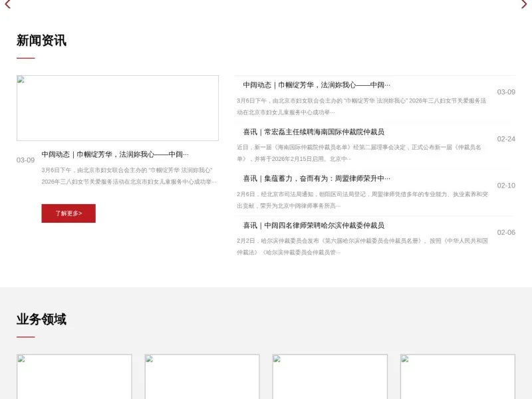Open the 周盟律师荣升 news headline
The width and height of the screenshot is (532, 399).
tap(316, 178)
